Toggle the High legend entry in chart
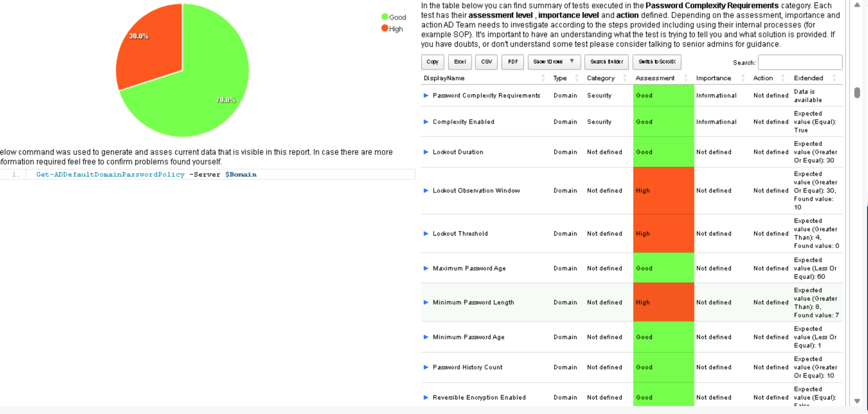The height and width of the screenshot is (414, 868). (x=392, y=29)
